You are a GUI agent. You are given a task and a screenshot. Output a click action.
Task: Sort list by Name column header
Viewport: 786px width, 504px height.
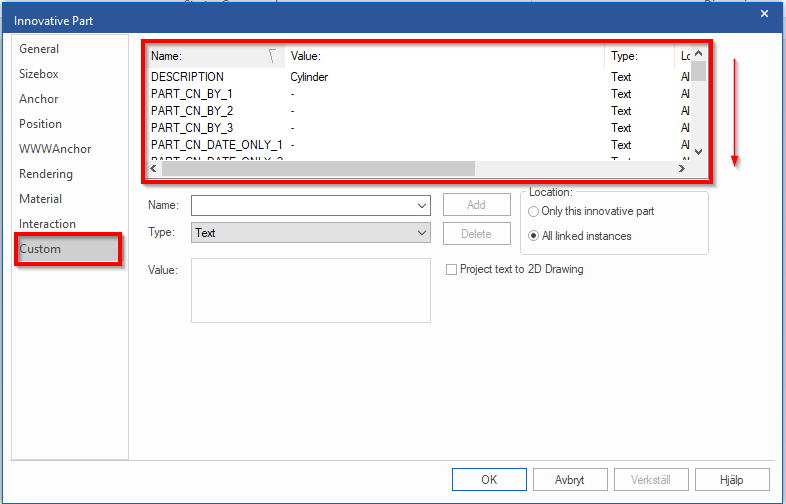point(216,56)
